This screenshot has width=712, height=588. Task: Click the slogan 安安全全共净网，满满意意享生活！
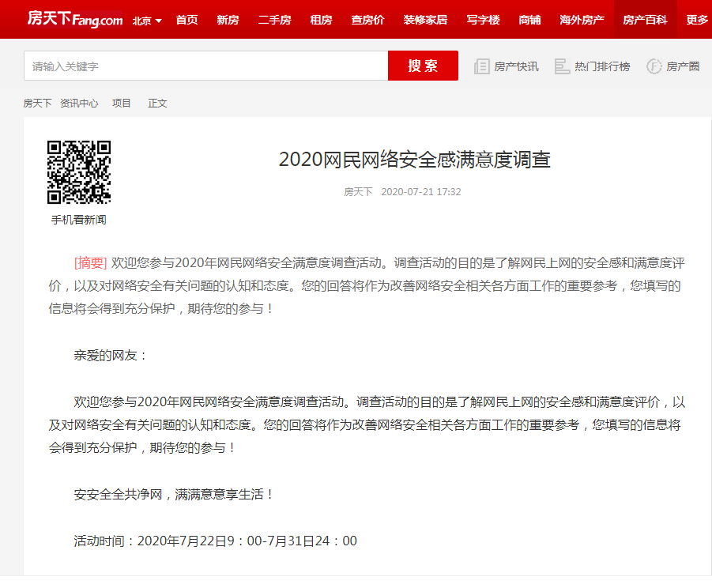click(x=174, y=494)
